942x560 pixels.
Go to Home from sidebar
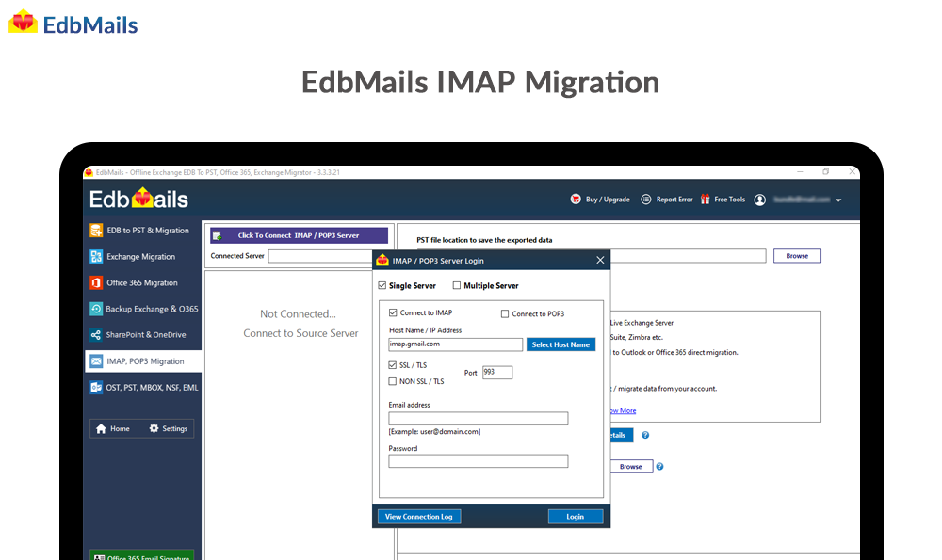coord(113,428)
